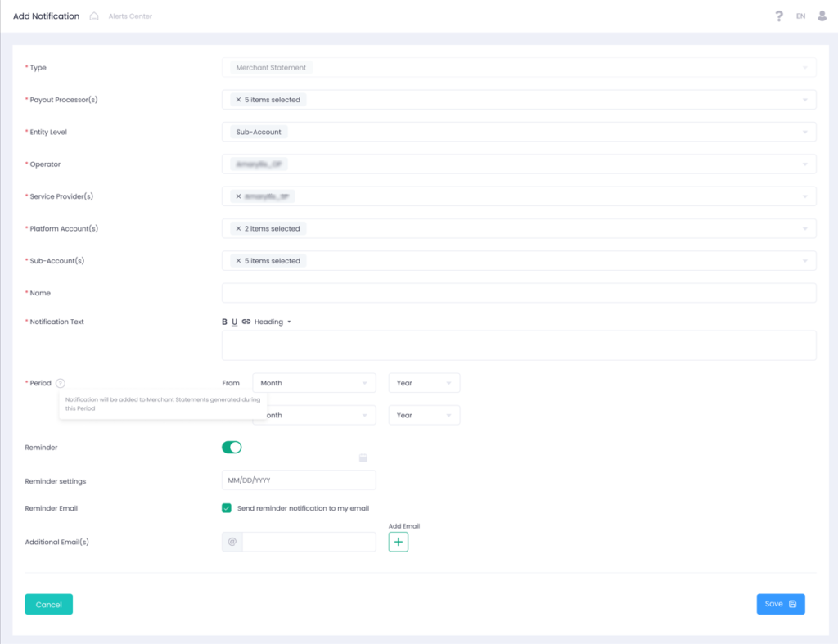Click into the Name input field
The image size is (838, 644).
pyautogui.click(x=518, y=293)
